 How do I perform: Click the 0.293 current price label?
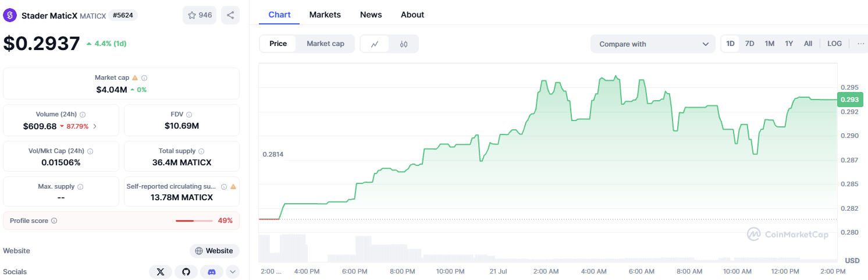[x=849, y=100]
